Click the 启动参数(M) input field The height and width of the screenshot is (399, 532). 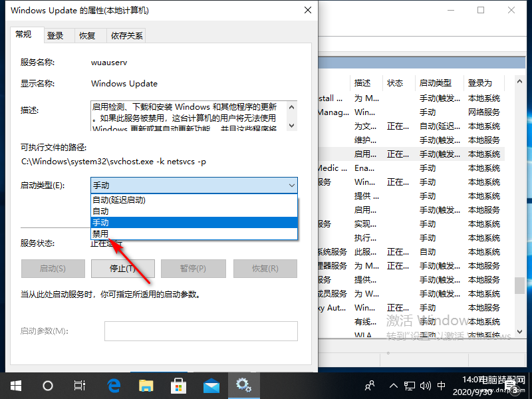click(x=201, y=331)
